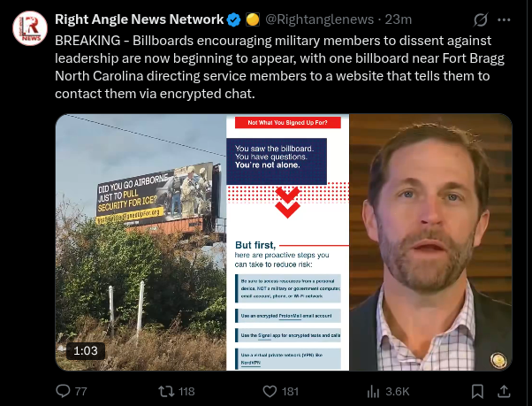532x406 pixels.
Task: Repost using the retweet icon
Action: coord(167,391)
